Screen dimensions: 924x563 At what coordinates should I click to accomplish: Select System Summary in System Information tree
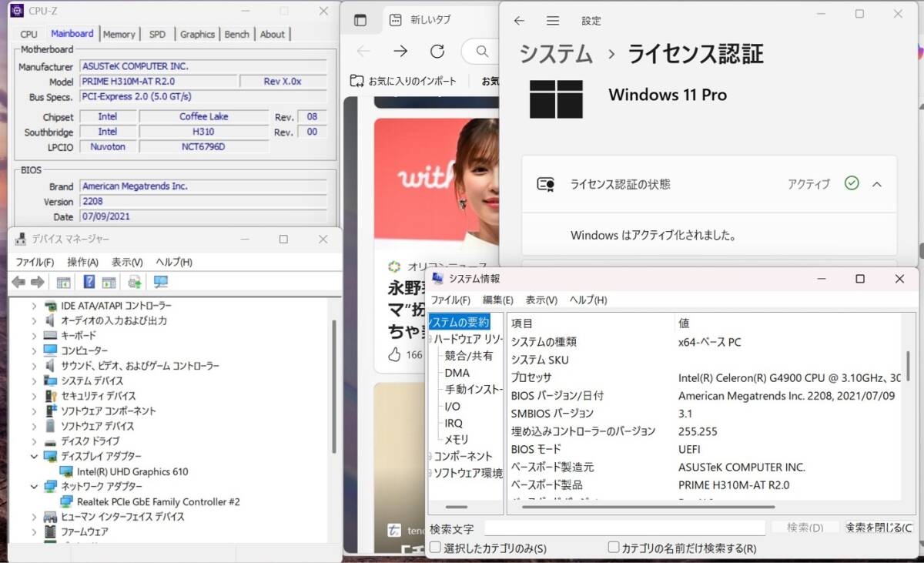[x=459, y=322]
